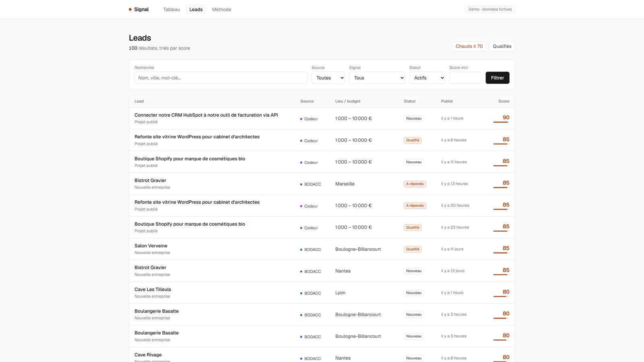The height and width of the screenshot is (362, 644).
Task: Click Nouveau status in the HubSpot row
Action: coord(414,119)
